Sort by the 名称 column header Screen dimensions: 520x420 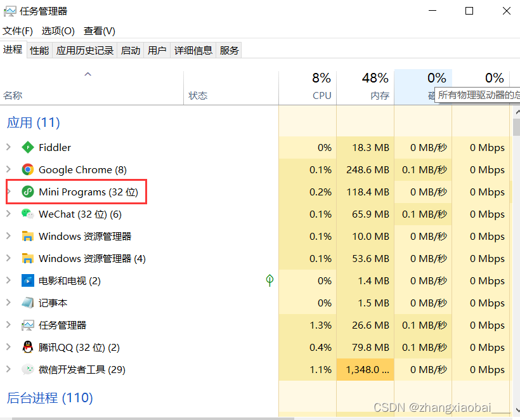(91, 88)
